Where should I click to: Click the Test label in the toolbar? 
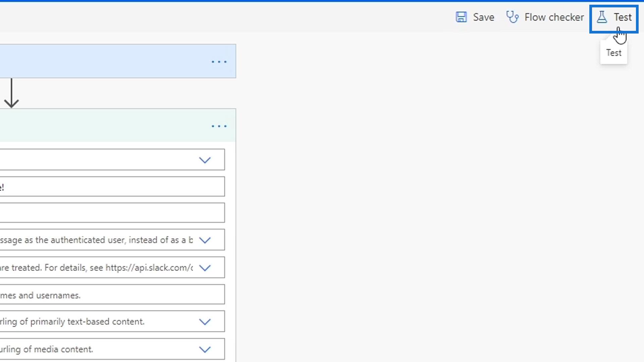(x=623, y=17)
